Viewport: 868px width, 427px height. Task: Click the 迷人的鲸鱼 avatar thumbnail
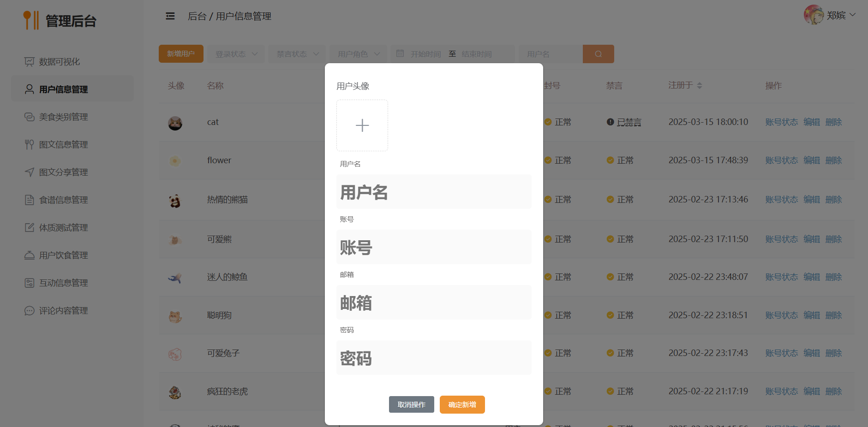[x=175, y=278]
